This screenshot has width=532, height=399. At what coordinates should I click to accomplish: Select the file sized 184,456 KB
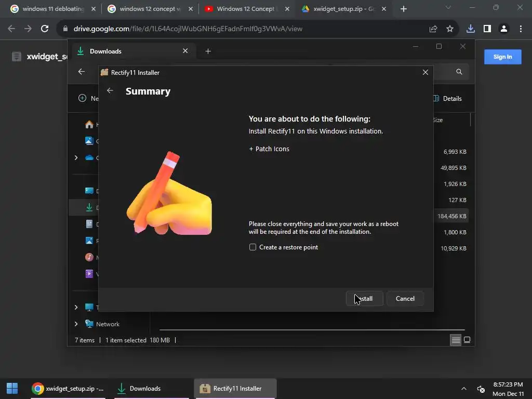coord(451,216)
